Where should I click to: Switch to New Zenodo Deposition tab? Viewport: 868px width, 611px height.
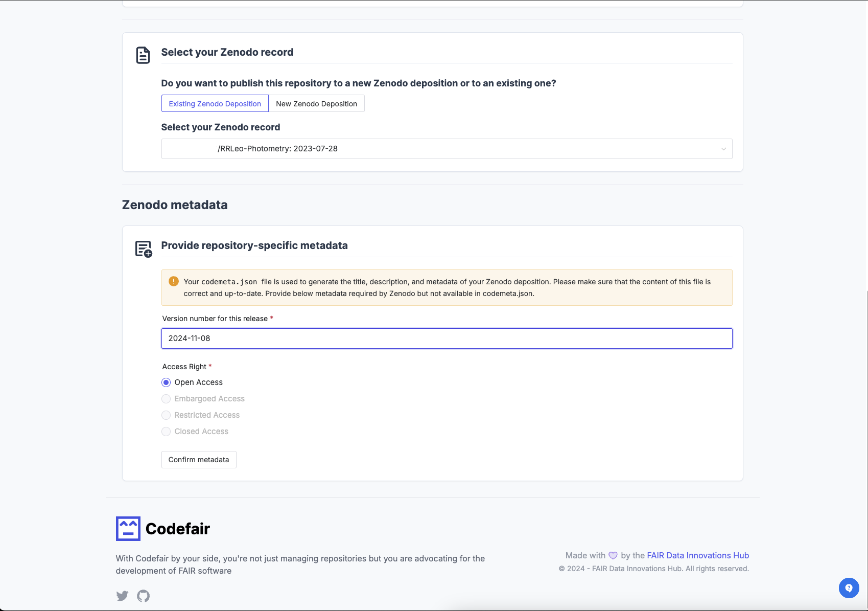pyautogui.click(x=316, y=104)
